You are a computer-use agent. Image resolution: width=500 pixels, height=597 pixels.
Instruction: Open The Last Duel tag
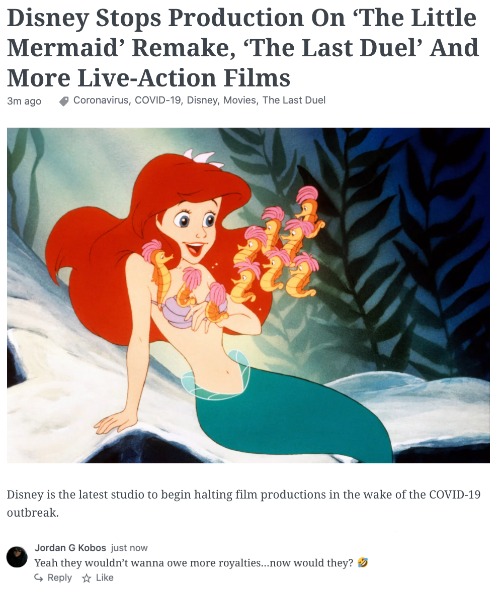point(294,100)
